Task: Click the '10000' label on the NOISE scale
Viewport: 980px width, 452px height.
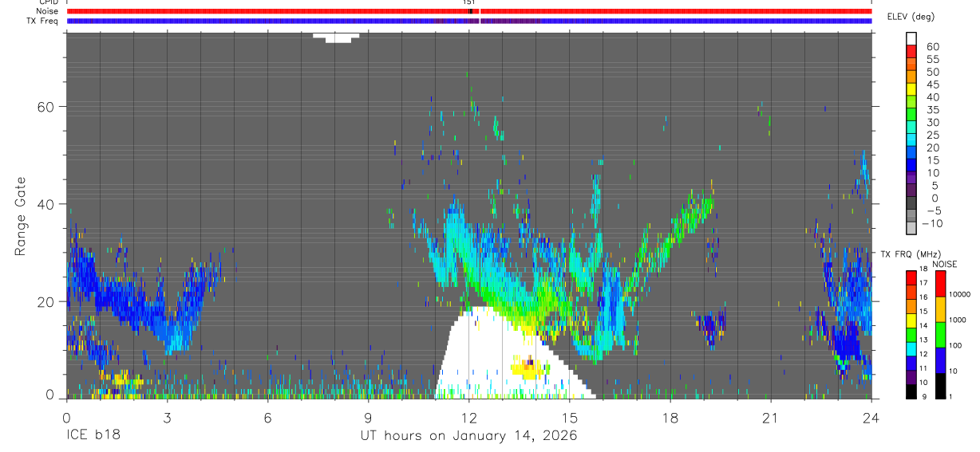Action: [961, 295]
